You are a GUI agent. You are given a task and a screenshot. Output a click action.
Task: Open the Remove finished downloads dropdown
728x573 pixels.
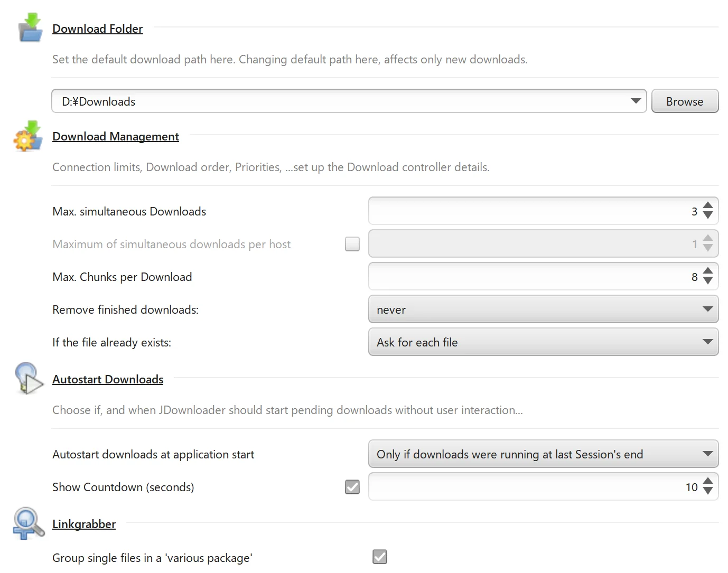[707, 309]
